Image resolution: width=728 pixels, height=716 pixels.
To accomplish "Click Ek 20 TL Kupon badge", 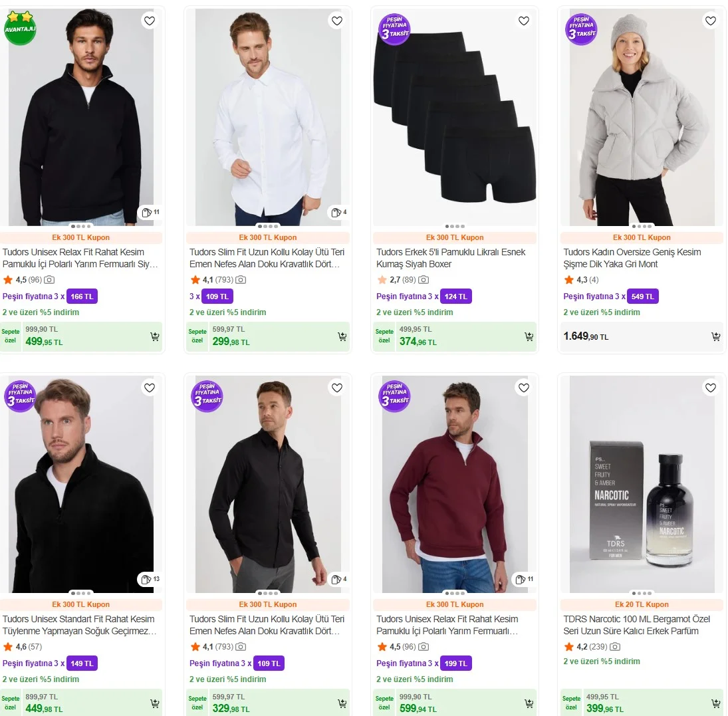I will coord(642,604).
